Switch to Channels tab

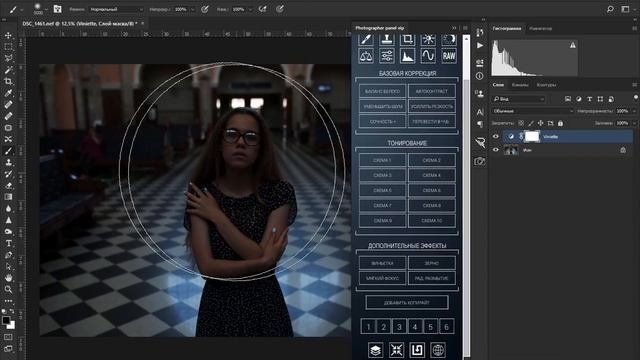(x=520, y=85)
